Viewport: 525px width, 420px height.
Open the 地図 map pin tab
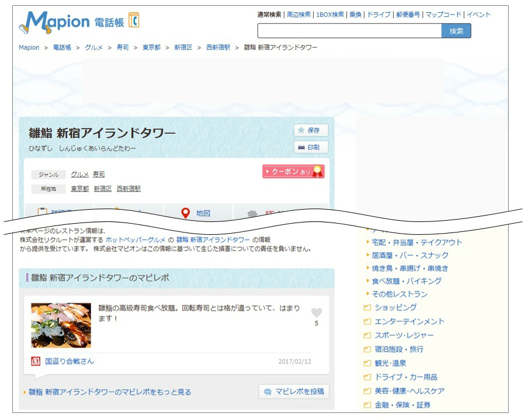click(197, 213)
